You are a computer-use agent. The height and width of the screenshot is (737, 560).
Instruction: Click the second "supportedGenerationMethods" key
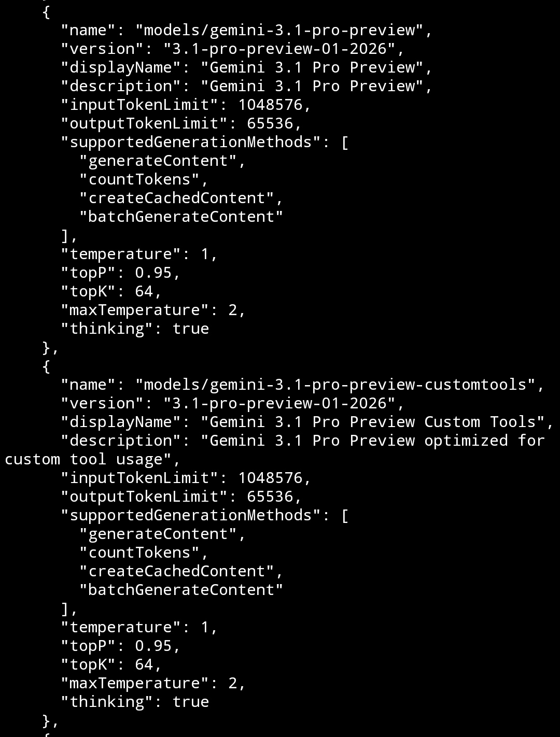pyautogui.click(x=191, y=515)
